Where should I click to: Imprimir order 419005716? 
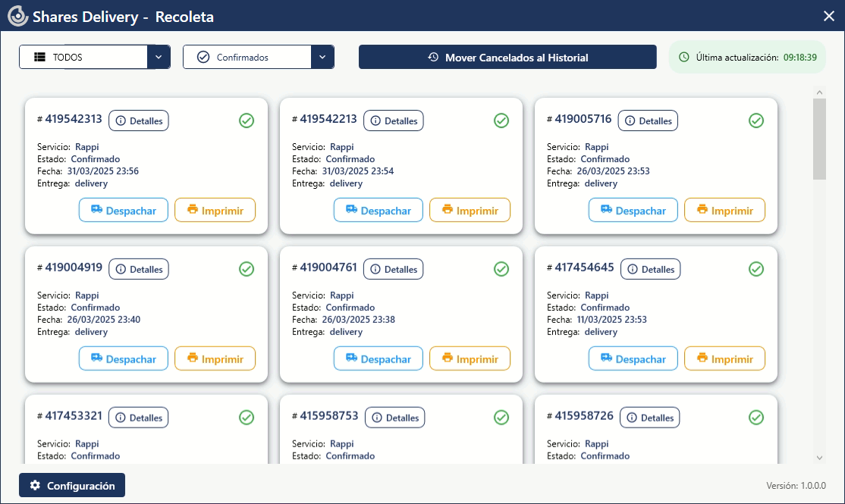coord(725,210)
